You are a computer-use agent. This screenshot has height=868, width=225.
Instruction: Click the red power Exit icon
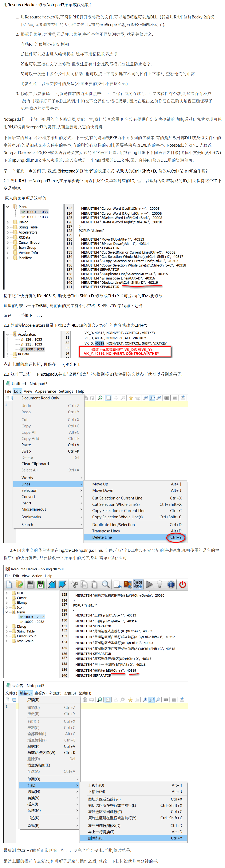(x=183, y=584)
